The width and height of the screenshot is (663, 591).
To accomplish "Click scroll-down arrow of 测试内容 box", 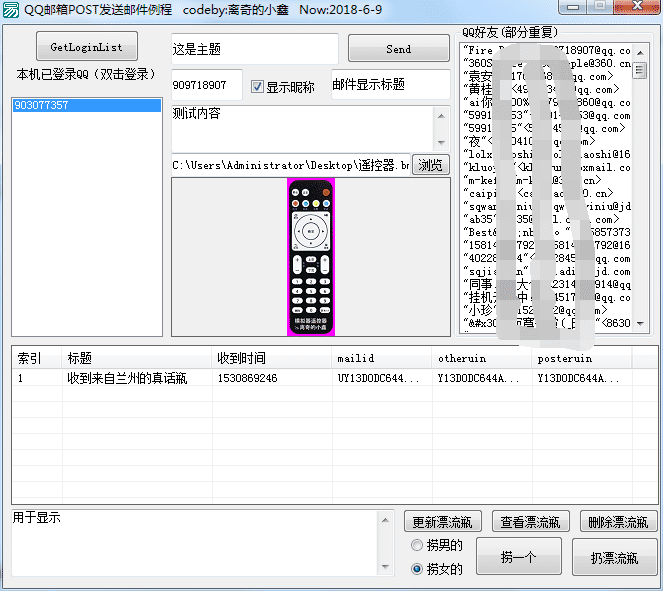I will 441,142.
